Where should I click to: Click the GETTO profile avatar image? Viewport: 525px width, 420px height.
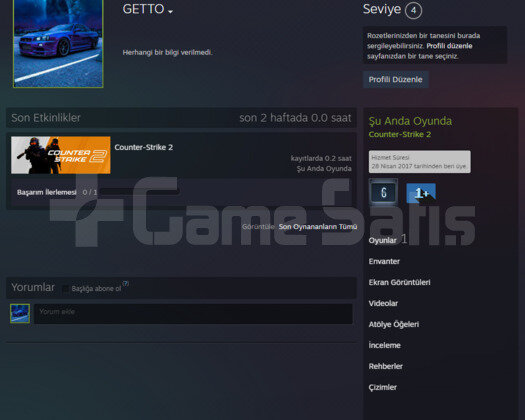(x=58, y=44)
